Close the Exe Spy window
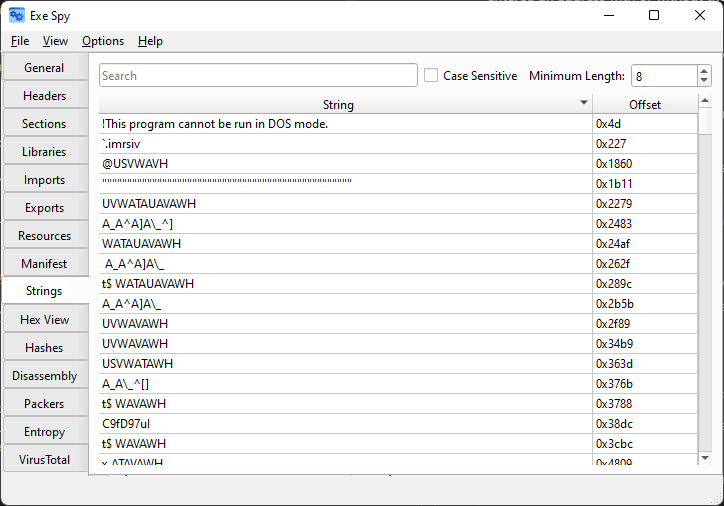724x506 pixels. pyautogui.click(x=700, y=15)
